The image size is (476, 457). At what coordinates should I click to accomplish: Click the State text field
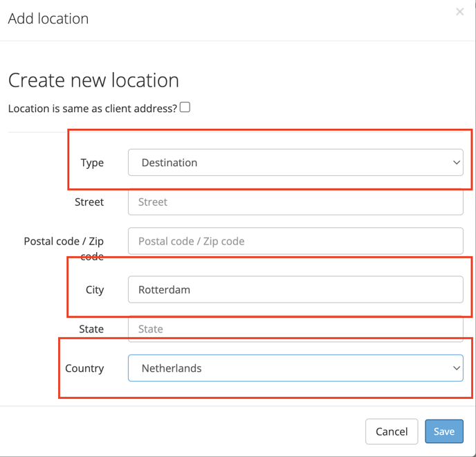tap(295, 329)
